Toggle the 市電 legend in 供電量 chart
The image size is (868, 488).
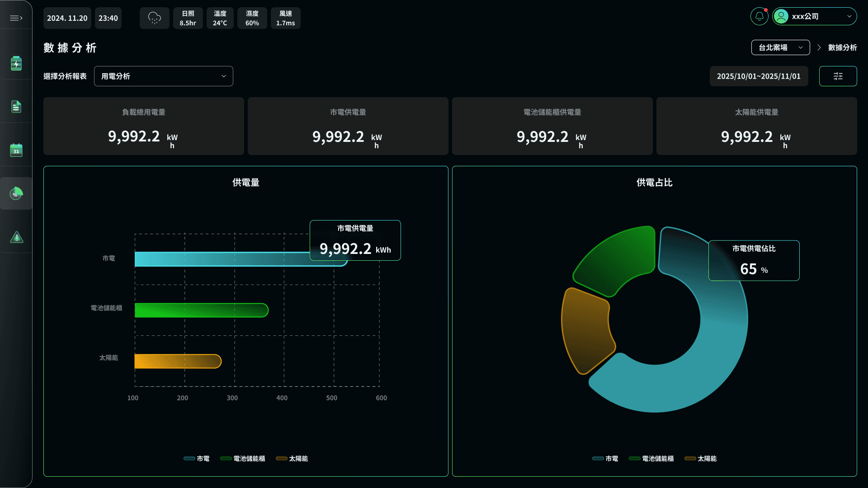point(197,458)
